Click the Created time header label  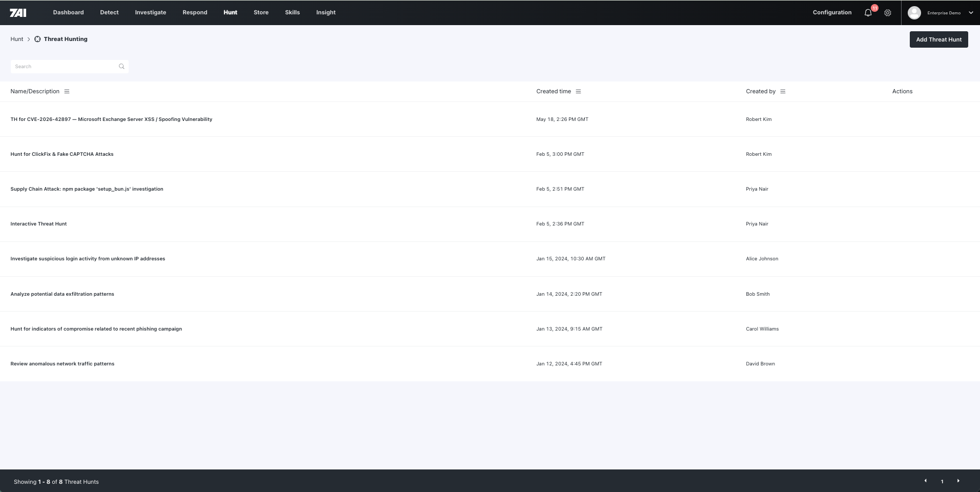point(554,91)
